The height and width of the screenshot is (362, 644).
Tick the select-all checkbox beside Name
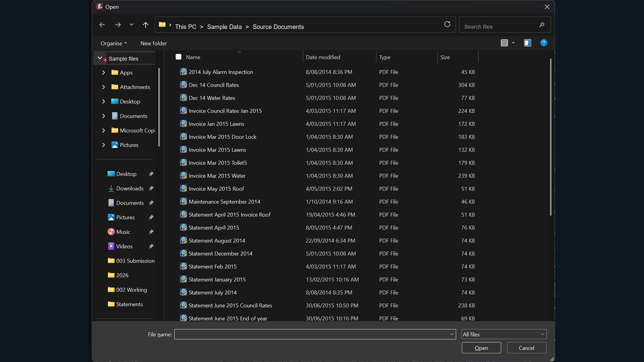pos(178,57)
